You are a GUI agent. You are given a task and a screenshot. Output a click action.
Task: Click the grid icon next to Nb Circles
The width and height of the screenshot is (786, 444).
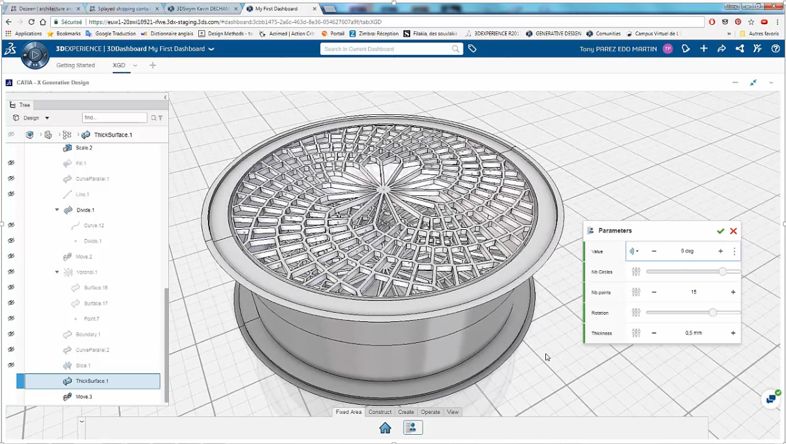tap(636, 272)
